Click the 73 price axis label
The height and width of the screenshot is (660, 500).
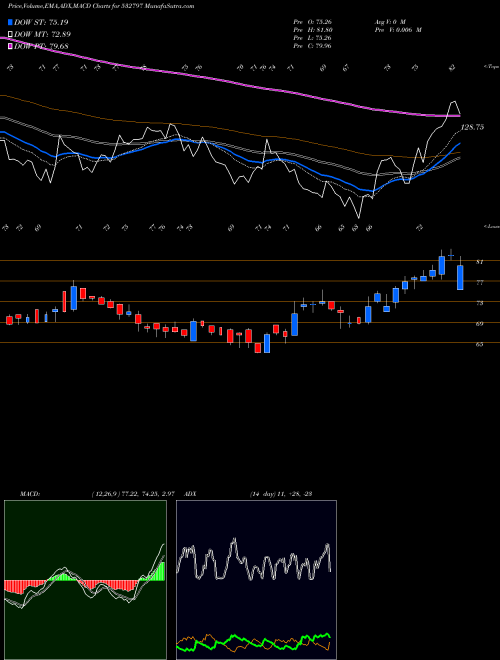pos(479,303)
